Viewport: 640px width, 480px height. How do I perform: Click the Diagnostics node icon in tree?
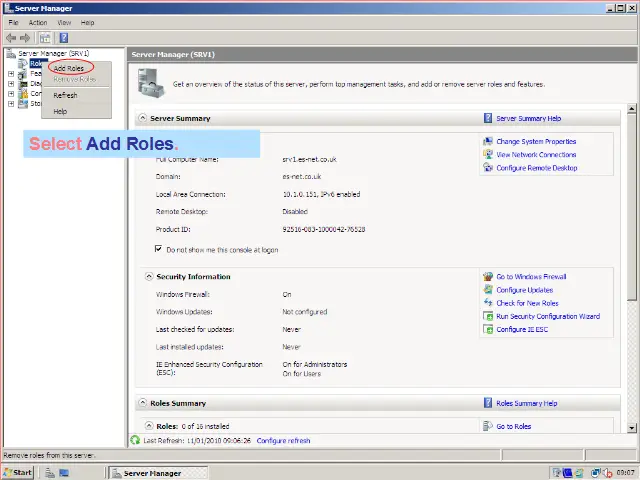[x=23, y=84]
